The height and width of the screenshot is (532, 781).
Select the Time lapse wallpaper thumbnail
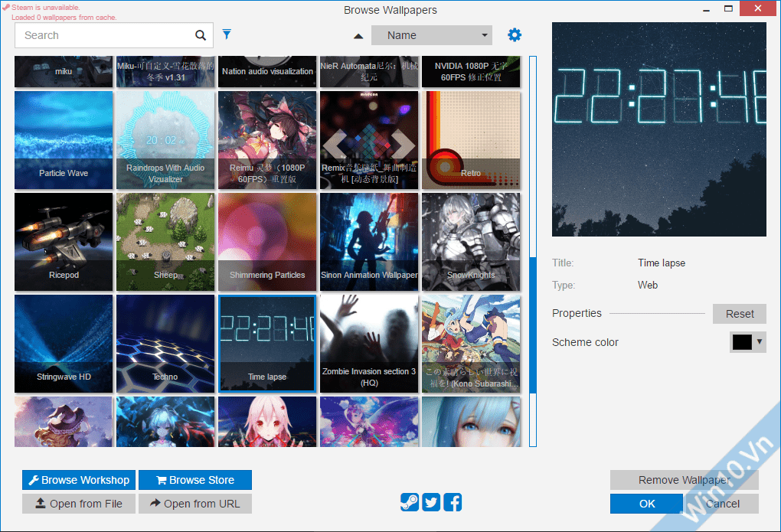click(x=267, y=344)
